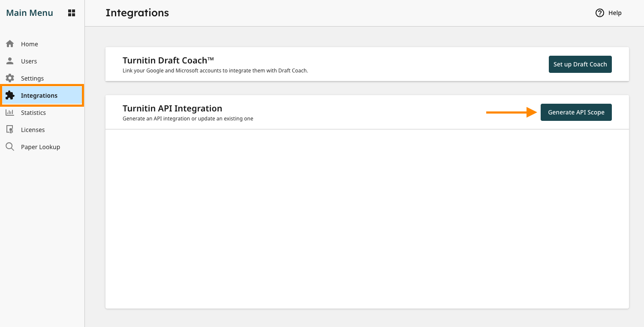Click the Paper Lookup magnifier icon
This screenshot has height=327, width=644.
pyautogui.click(x=10, y=147)
